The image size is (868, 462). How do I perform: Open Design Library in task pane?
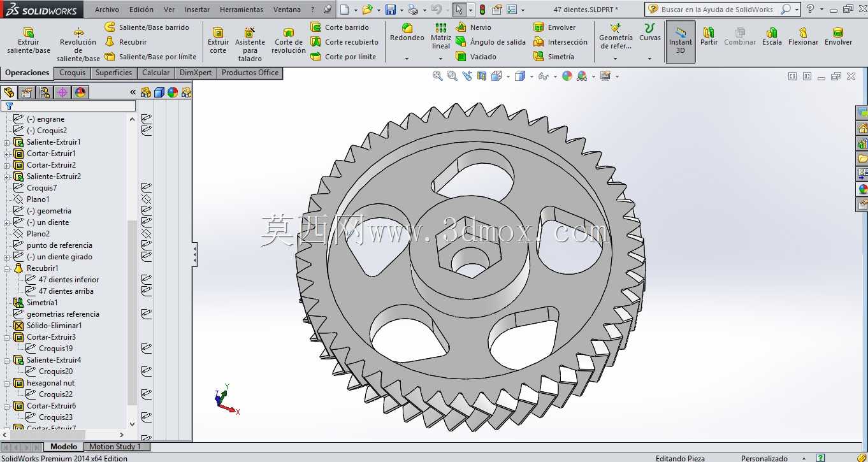(863, 143)
